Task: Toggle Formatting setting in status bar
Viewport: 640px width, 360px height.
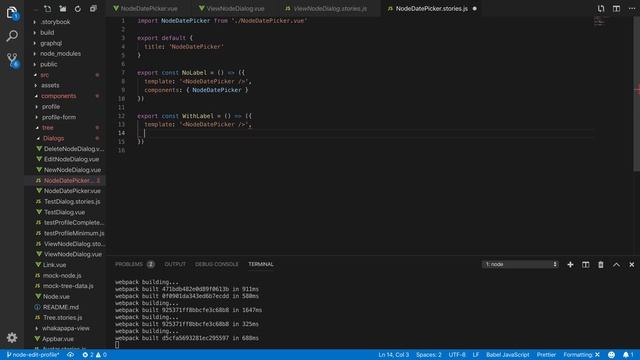Action: coord(582,355)
